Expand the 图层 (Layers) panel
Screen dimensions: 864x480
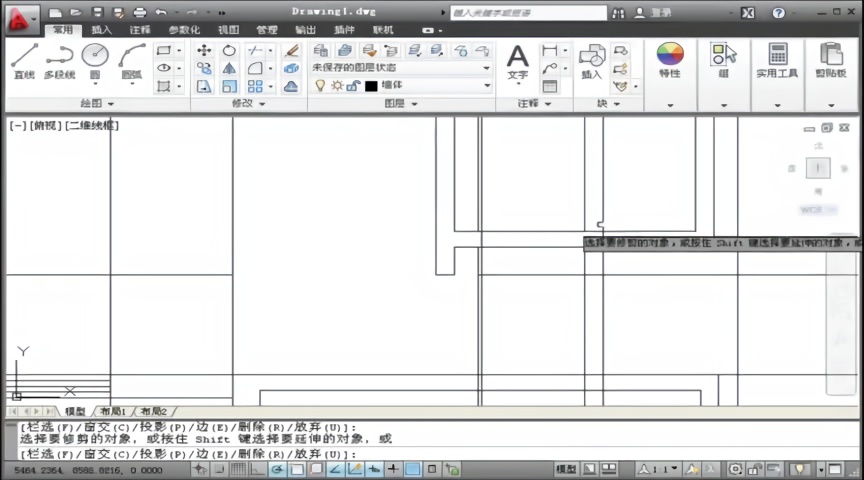tap(401, 104)
